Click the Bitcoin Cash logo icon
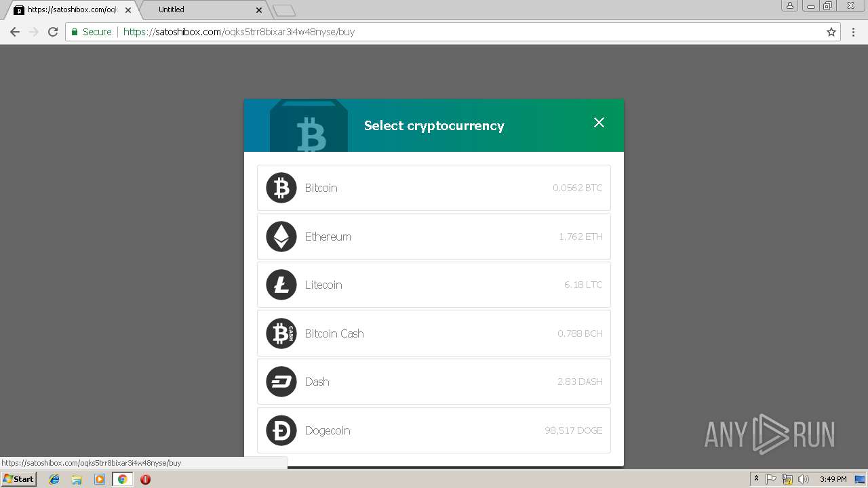The image size is (868, 488). tap(281, 333)
